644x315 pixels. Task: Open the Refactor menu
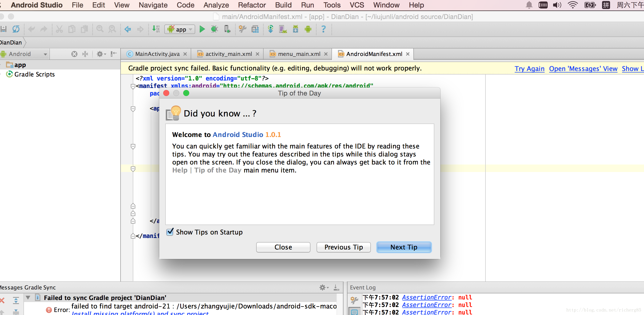[x=252, y=5]
